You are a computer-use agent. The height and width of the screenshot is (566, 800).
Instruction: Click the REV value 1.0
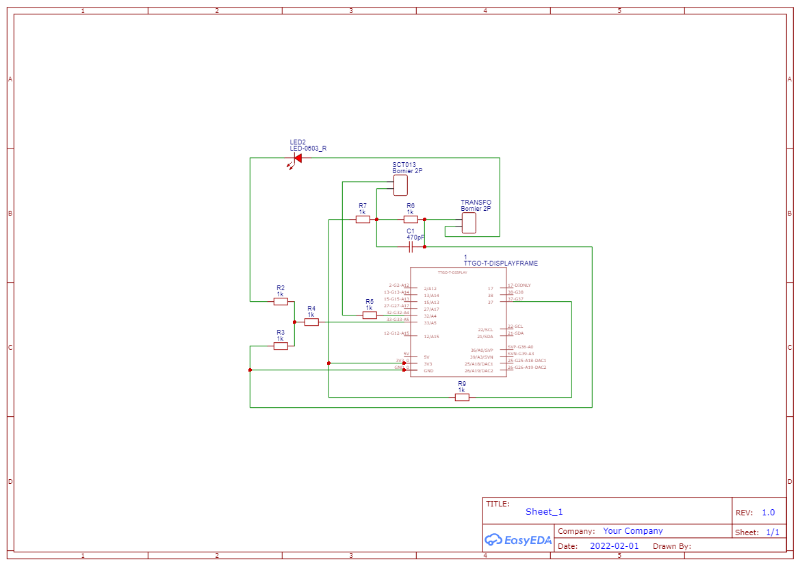(768, 512)
